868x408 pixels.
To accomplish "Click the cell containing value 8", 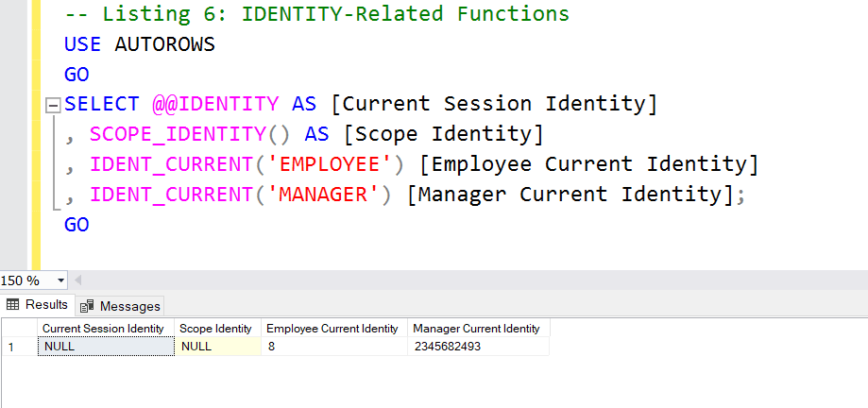I will [332, 347].
